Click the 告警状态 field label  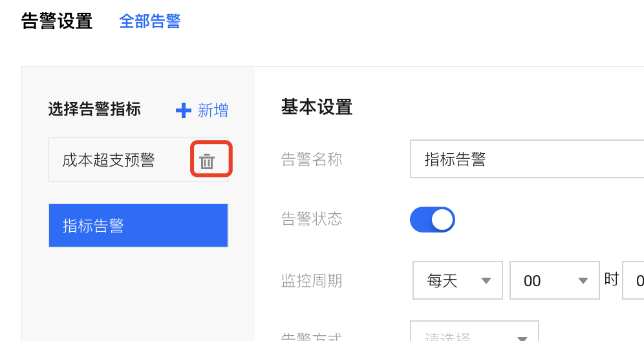pyautogui.click(x=312, y=219)
